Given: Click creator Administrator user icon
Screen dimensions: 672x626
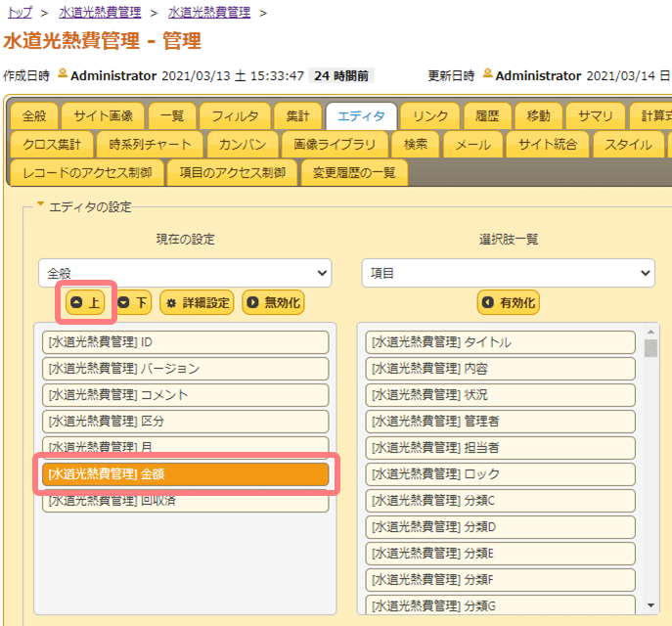Looking at the screenshot, I should point(63,73).
